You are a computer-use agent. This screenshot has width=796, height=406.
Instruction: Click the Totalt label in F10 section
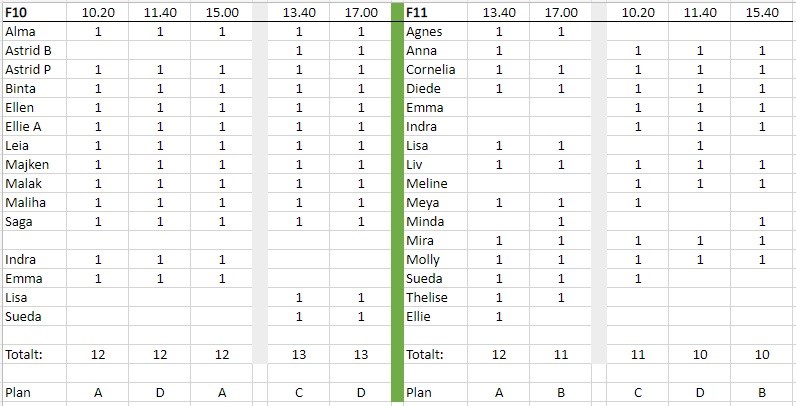(25, 355)
